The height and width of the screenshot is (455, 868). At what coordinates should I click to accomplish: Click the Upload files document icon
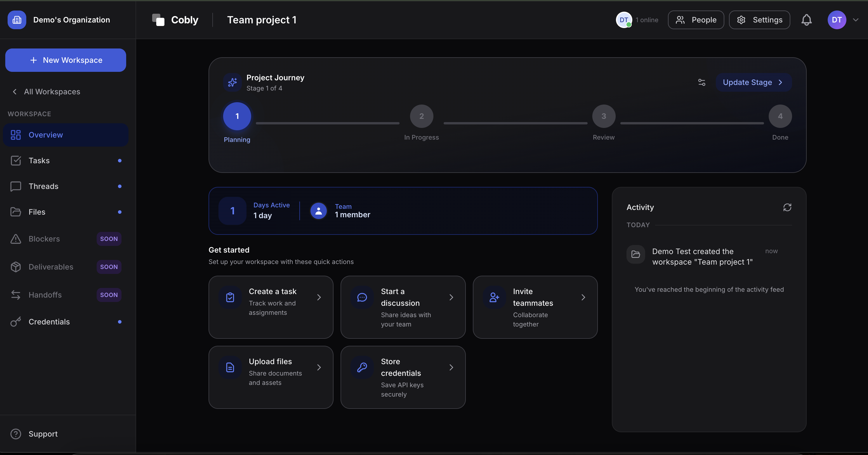(230, 367)
